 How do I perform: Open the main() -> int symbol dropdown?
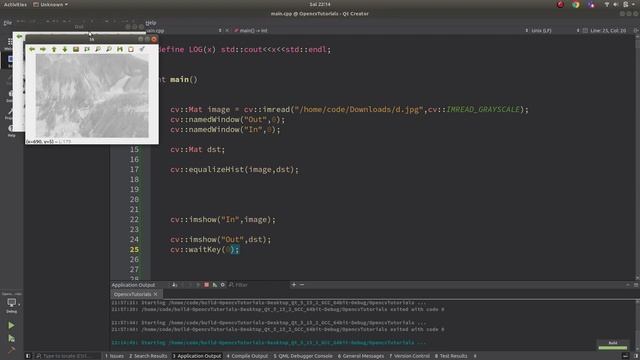click(253, 31)
